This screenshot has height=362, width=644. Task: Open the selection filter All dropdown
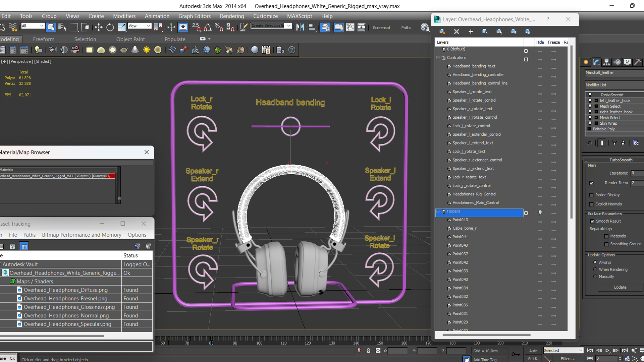(33, 26)
